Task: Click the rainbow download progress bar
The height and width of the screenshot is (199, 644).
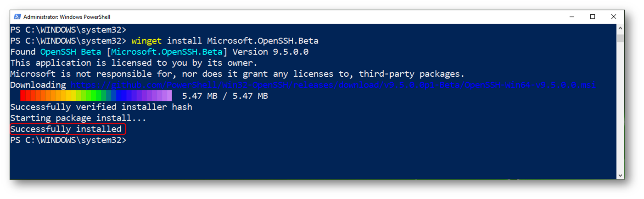Action: point(96,96)
